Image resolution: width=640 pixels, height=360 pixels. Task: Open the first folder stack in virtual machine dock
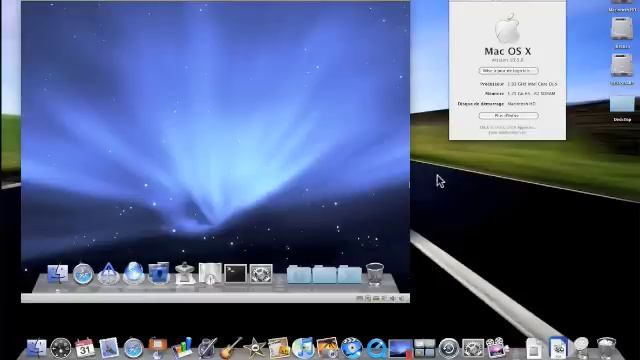[x=299, y=274]
